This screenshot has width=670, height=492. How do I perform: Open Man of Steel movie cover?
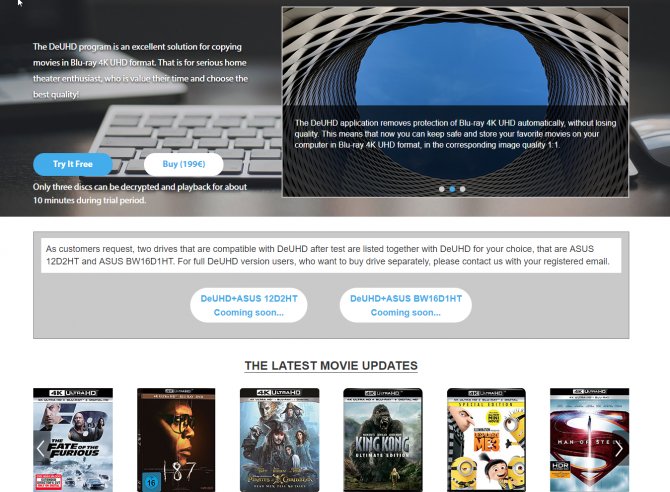click(590, 440)
